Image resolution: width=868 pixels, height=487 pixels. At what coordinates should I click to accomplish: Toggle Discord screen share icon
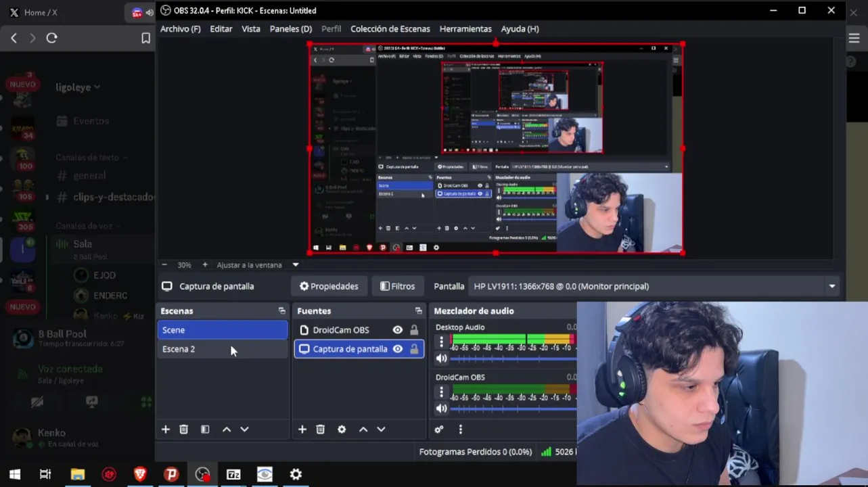[92, 402]
